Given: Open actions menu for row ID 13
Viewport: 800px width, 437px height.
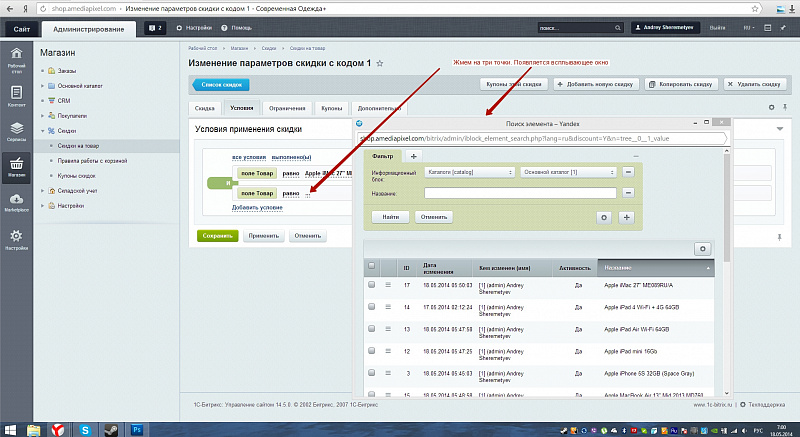Looking at the screenshot, I should pyautogui.click(x=388, y=329).
